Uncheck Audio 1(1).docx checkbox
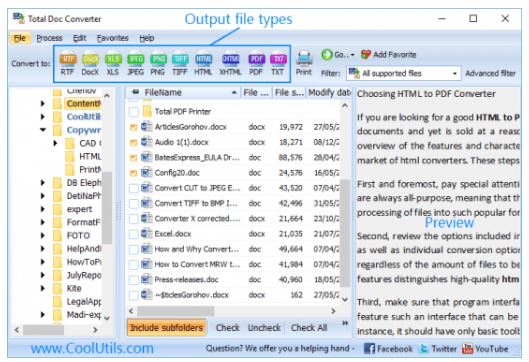Screen dimensions: 529x362 pos(134,142)
